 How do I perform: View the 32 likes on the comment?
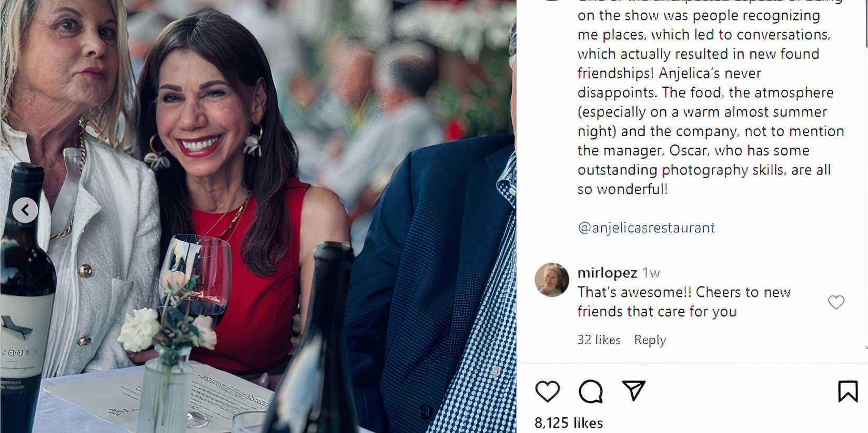coord(599,340)
